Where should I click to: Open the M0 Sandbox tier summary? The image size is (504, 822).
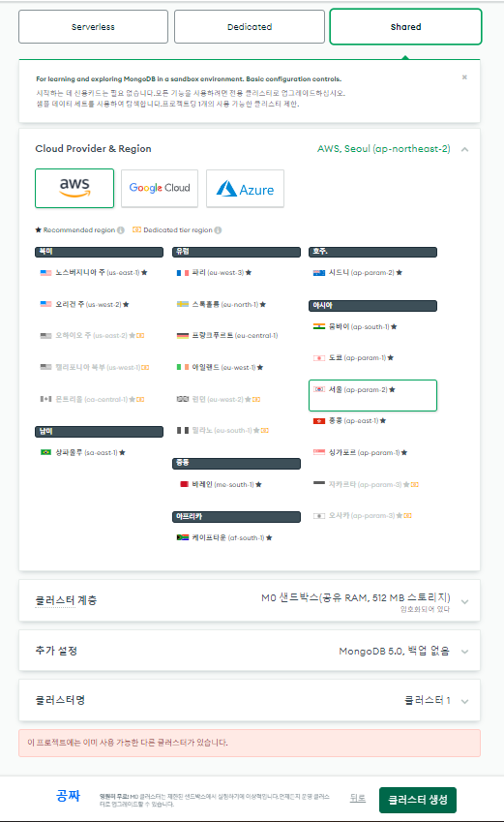tap(356, 597)
